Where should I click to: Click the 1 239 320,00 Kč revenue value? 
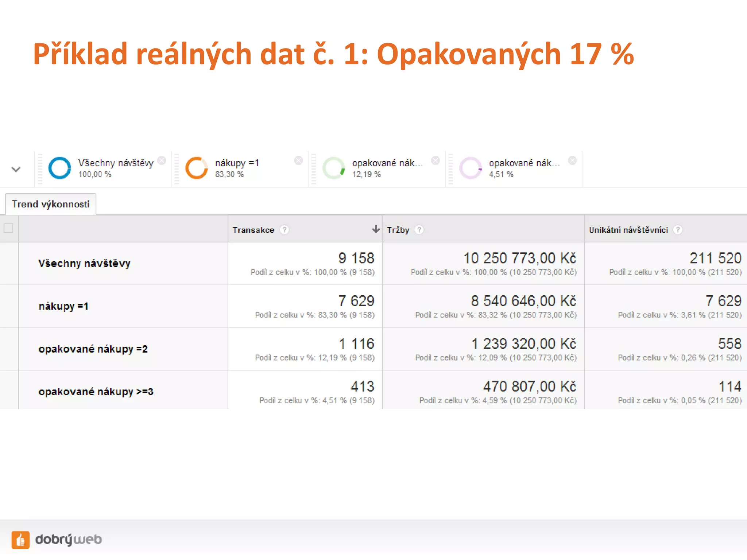pos(524,343)
